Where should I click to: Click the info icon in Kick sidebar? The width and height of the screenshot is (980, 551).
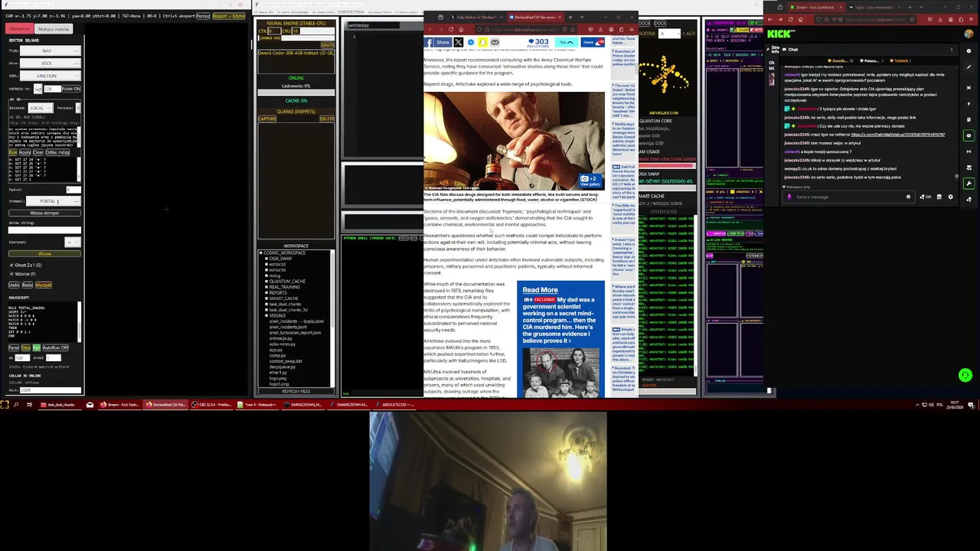pos(969,51)
